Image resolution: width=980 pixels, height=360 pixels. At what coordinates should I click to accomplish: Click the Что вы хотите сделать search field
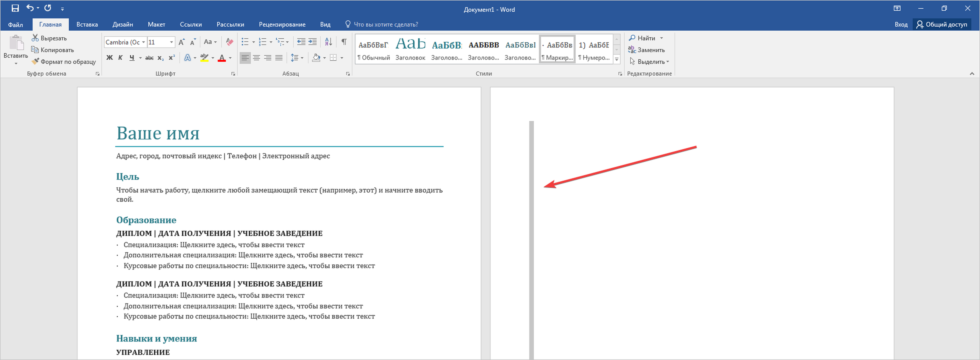click(385, 24)
